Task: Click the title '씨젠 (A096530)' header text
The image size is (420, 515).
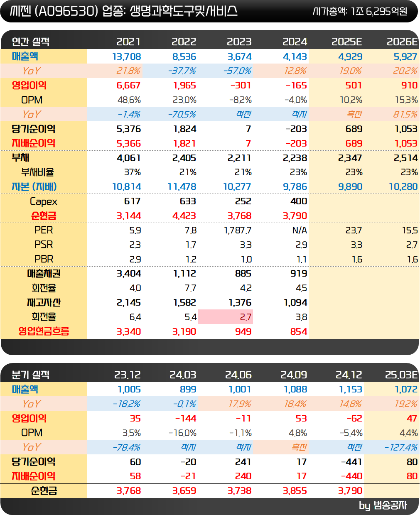Action: [54, 11]
